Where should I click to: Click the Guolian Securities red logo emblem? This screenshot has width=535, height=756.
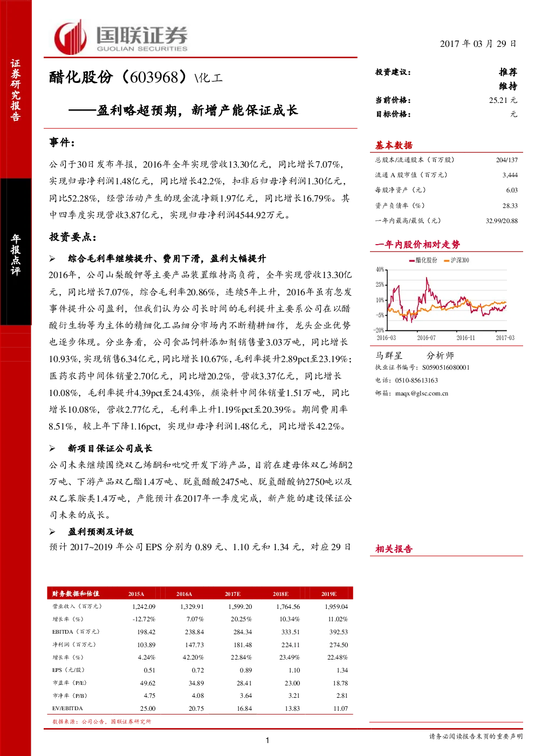click(70, 37)
